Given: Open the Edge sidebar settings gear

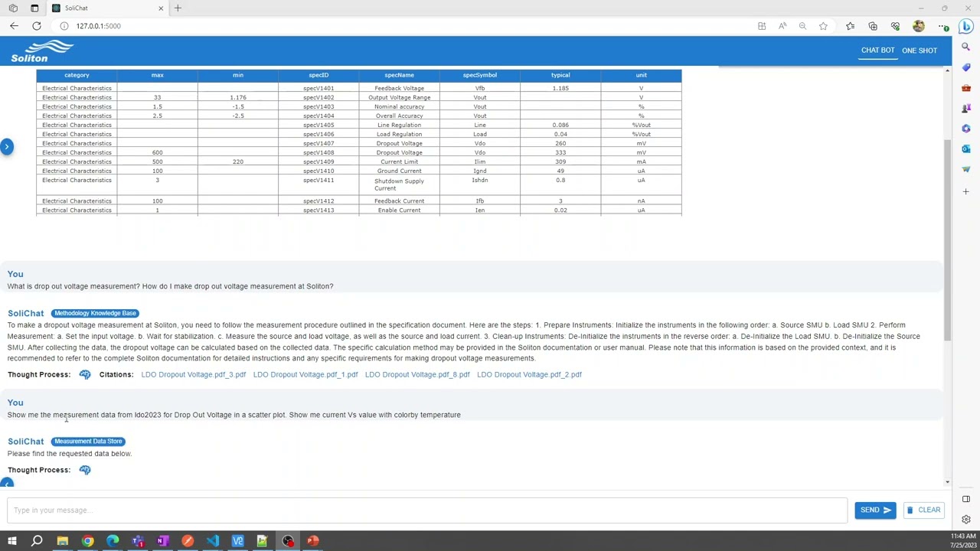Looking at the screenshot, I should click(x=966, y=520).
